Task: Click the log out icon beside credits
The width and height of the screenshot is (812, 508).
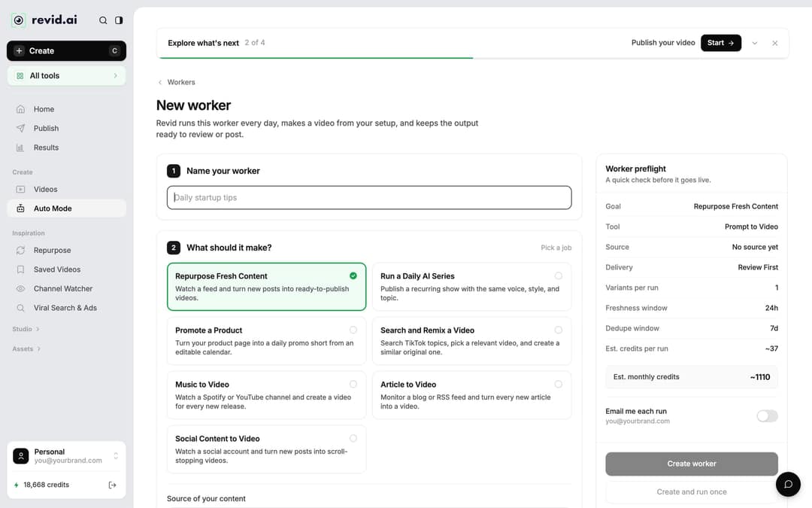Action: click(112, 485)
